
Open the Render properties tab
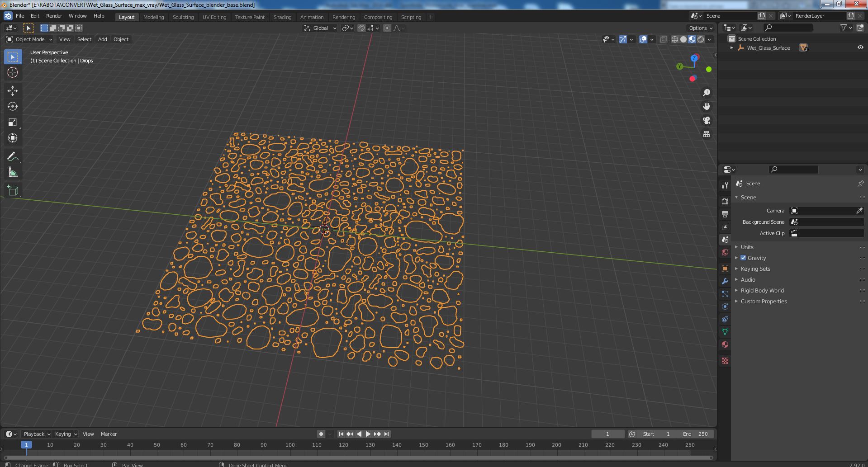click(x=725, y=201)
